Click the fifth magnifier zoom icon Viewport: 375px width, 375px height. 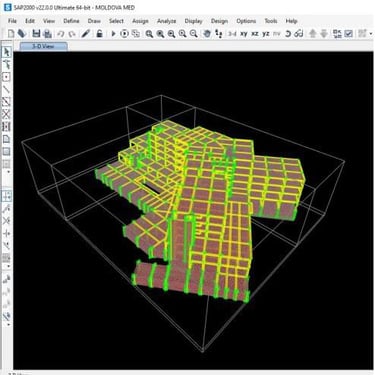[x=193, y=34]
